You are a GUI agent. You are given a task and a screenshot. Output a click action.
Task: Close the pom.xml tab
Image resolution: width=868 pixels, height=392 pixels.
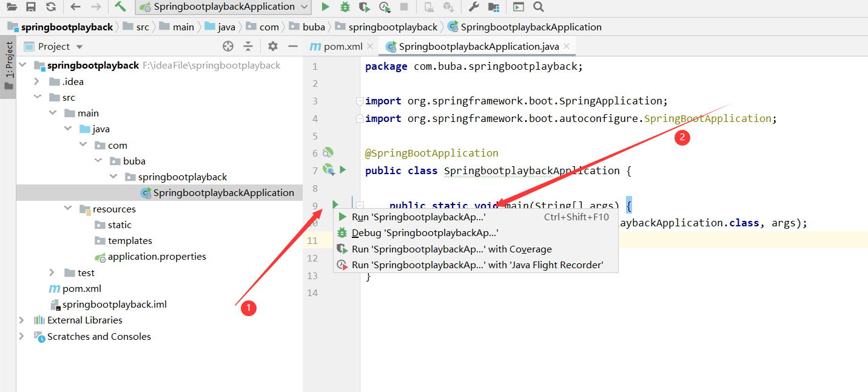coord(371,46)
